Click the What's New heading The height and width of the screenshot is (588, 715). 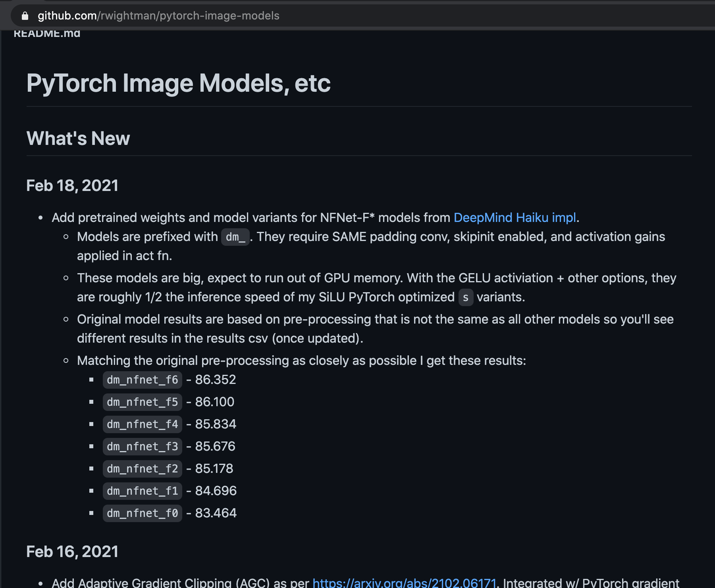tap(78, 139)
